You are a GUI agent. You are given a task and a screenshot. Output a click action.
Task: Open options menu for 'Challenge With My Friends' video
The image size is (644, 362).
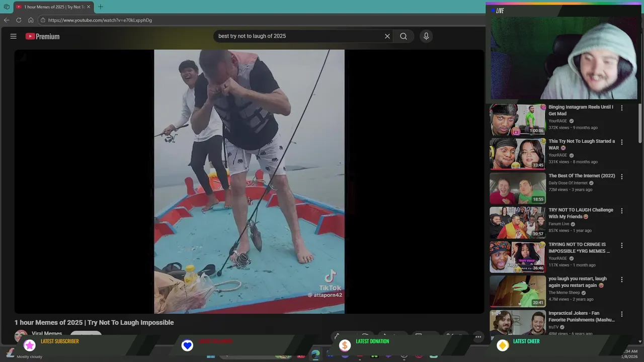point(622,211)
